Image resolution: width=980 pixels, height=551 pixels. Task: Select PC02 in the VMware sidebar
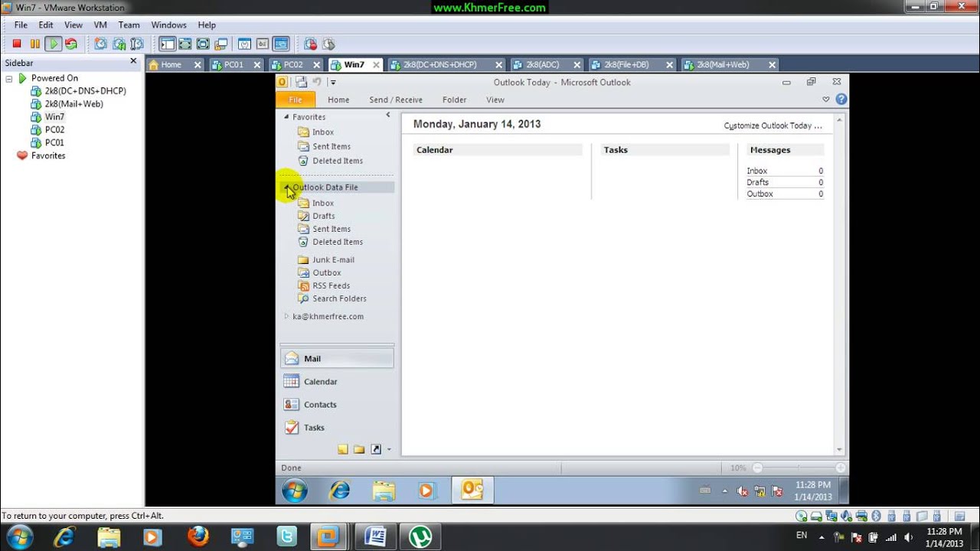click(54, 129)
